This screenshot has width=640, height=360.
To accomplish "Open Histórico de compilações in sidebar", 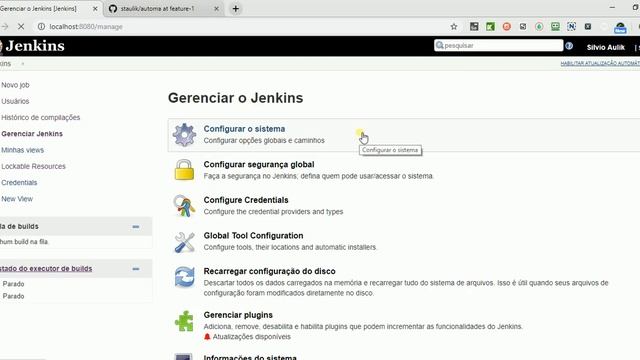I will tap(40, 118).
